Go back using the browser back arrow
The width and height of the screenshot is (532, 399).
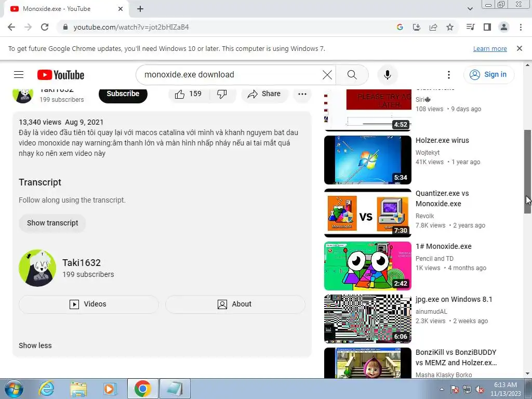pos(11,27)
